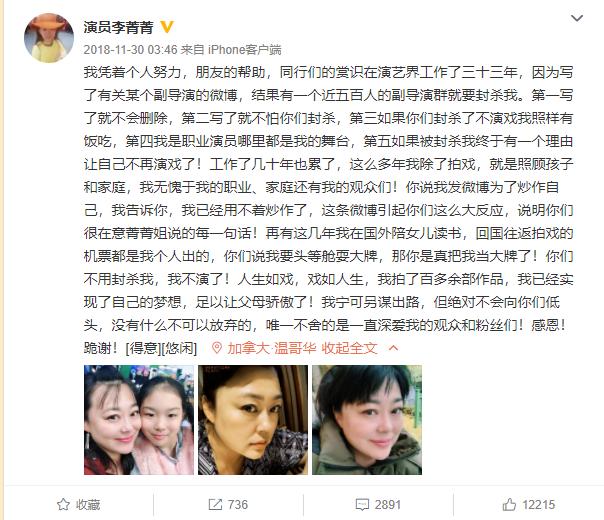Open the 2891 comments count
The image size is (604, 520).
(x=388, y=505)
